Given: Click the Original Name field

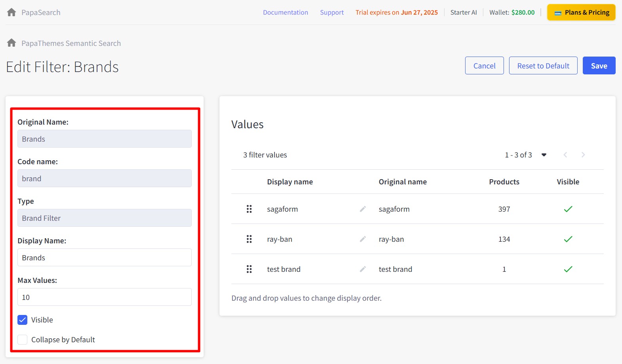Looking at the screenshot, I should (105, 139).
